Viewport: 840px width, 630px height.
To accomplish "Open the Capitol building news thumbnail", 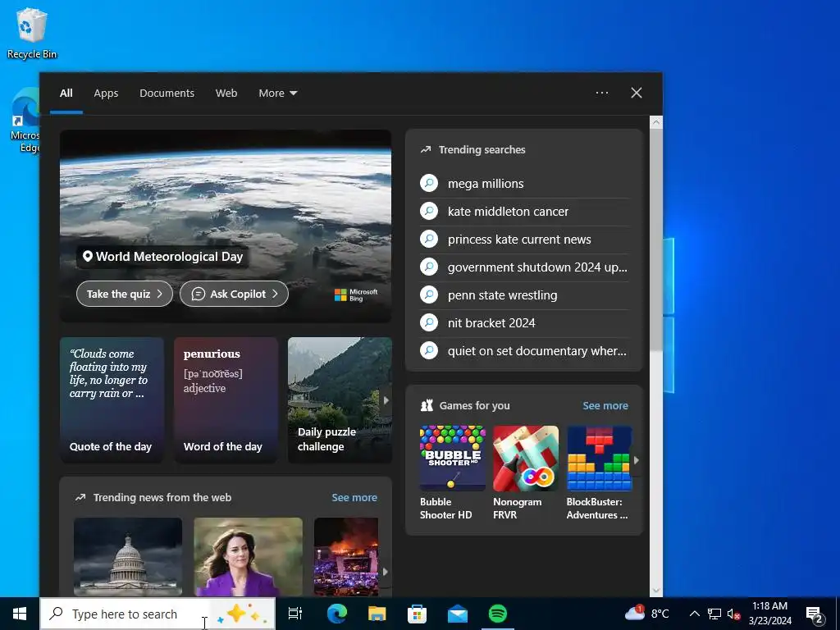I will (127, 557).
